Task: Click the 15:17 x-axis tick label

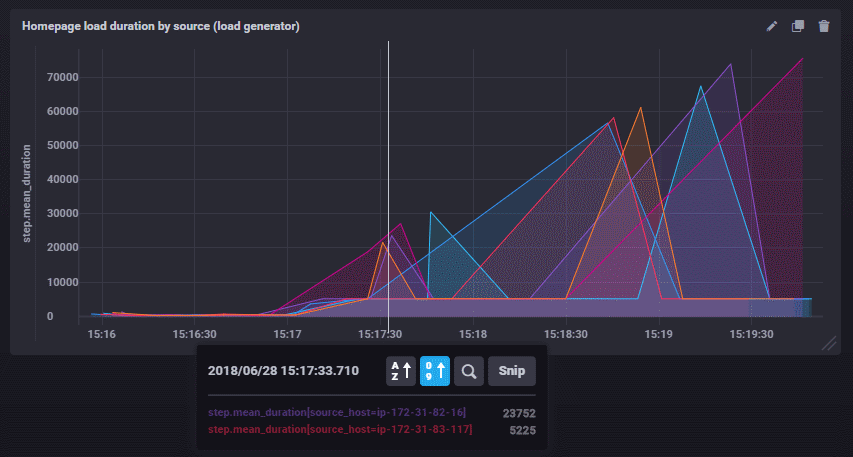Action: click(287, 334)
